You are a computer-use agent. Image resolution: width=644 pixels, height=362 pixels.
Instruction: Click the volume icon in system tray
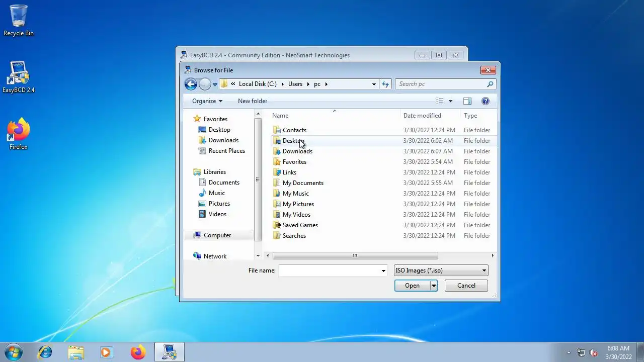[594, 352]
